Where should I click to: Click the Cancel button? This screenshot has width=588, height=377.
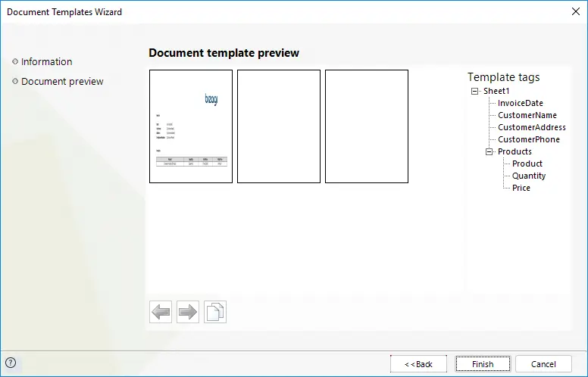coord(543,364)
